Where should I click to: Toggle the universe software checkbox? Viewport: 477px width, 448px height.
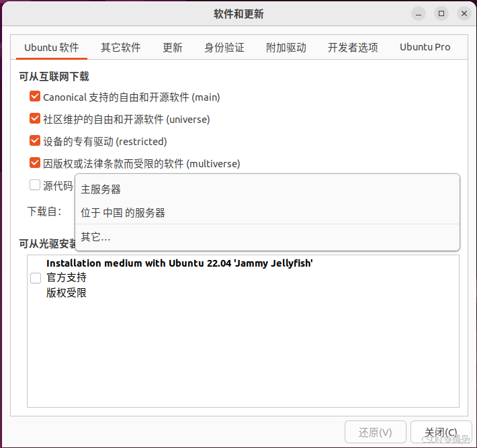point(35,119)
